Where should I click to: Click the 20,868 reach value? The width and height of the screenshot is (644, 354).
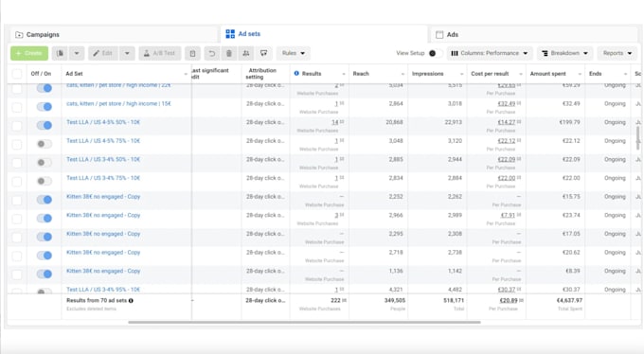tap(394, 122)
